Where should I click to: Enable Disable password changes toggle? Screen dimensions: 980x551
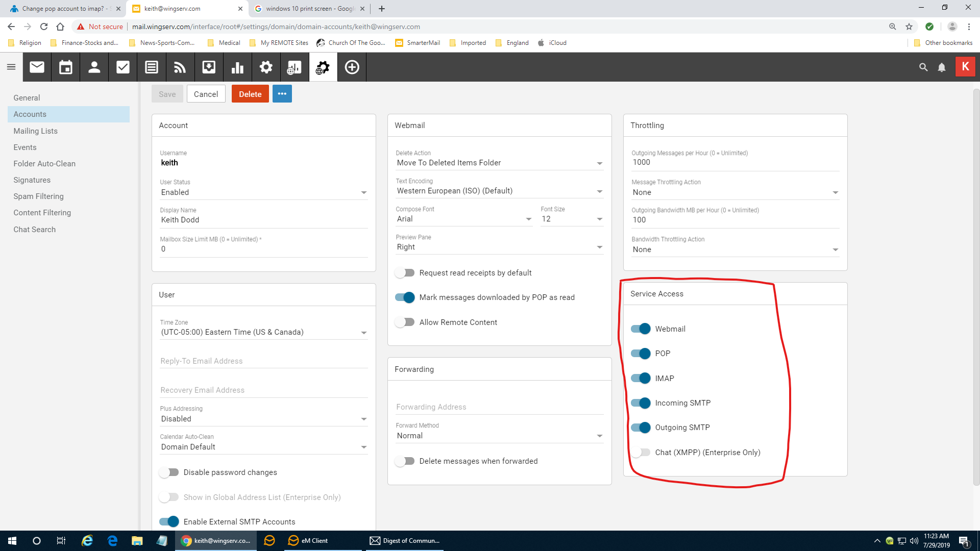169,472
